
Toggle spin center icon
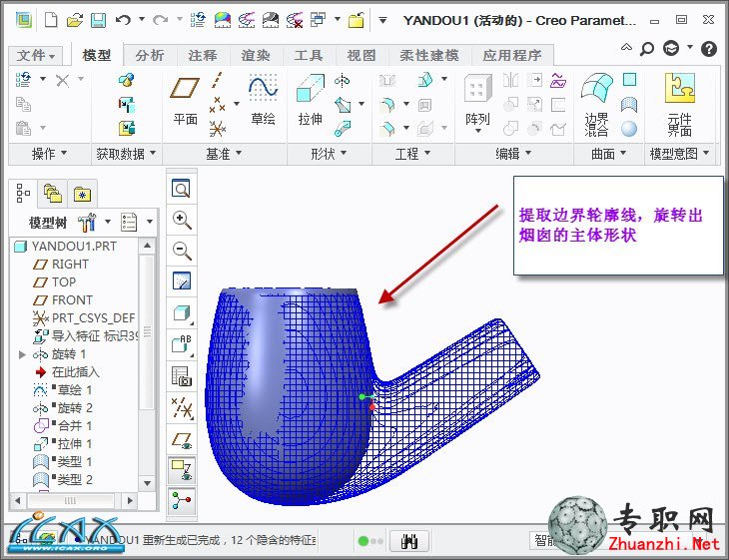(182, 501)
